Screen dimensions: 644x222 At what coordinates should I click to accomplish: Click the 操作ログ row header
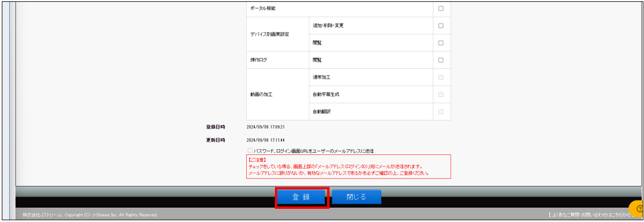coord(259,60)
